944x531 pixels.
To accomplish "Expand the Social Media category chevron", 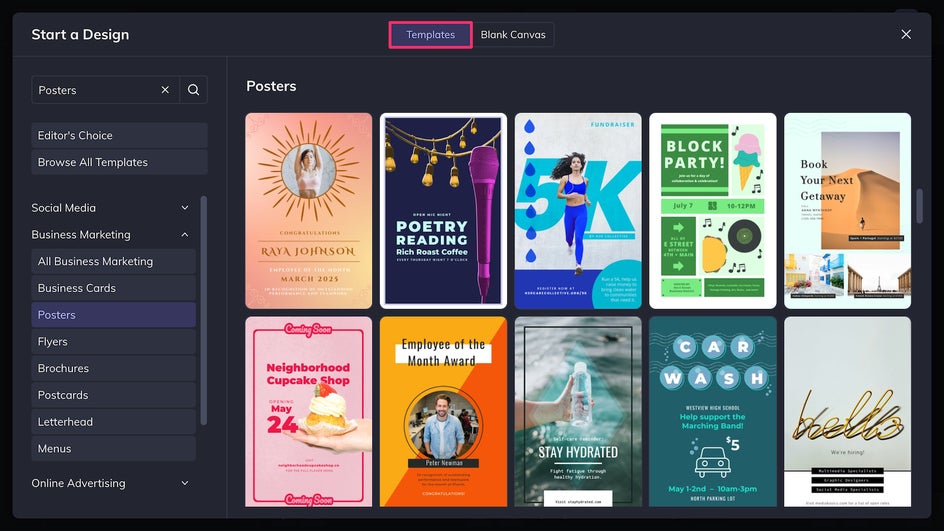I will pos(185,208).
